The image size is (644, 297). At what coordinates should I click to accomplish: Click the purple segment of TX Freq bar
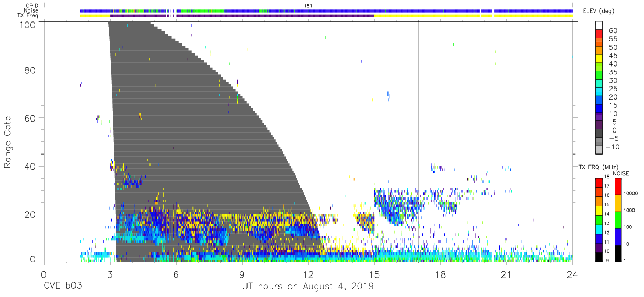(242, 16)
